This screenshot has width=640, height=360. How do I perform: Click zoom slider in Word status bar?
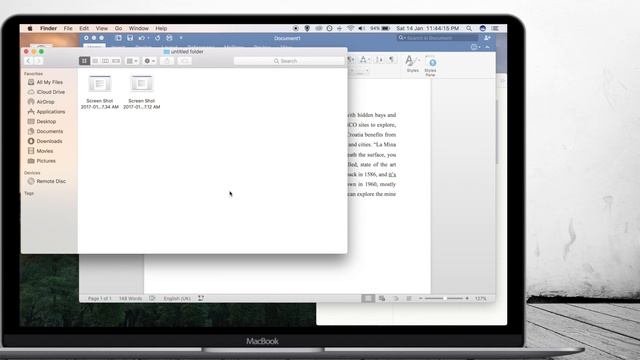click(x=444, y=298)
